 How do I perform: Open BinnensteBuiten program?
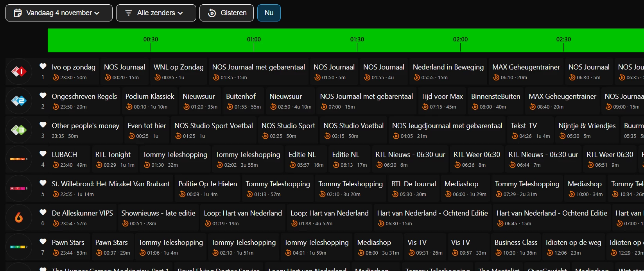click(495, 101)
